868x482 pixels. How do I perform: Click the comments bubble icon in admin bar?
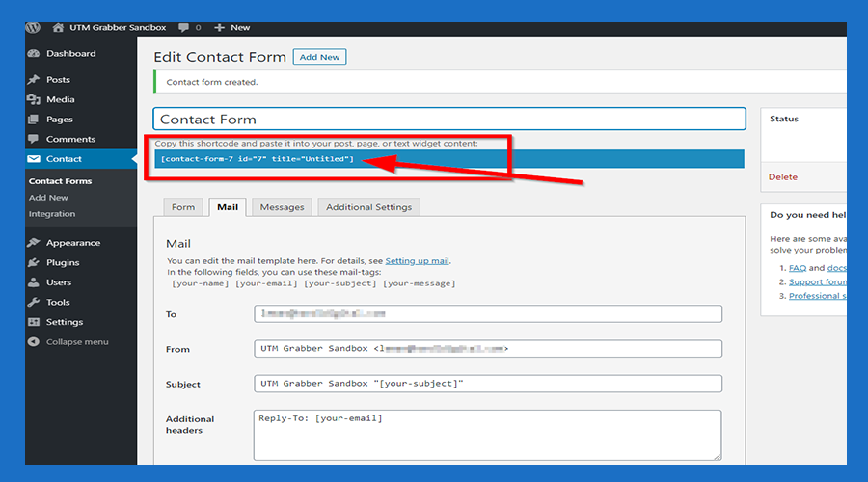[183, 28]
